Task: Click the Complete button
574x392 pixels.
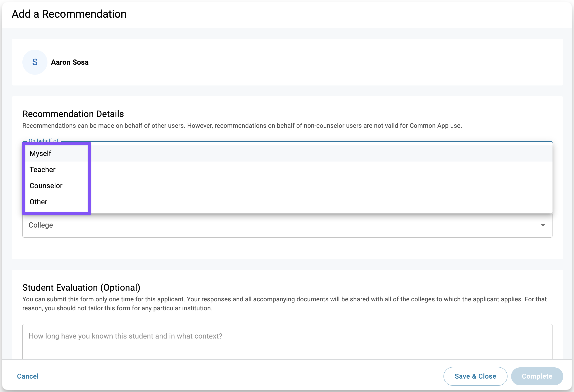Action: coord(537,376)
